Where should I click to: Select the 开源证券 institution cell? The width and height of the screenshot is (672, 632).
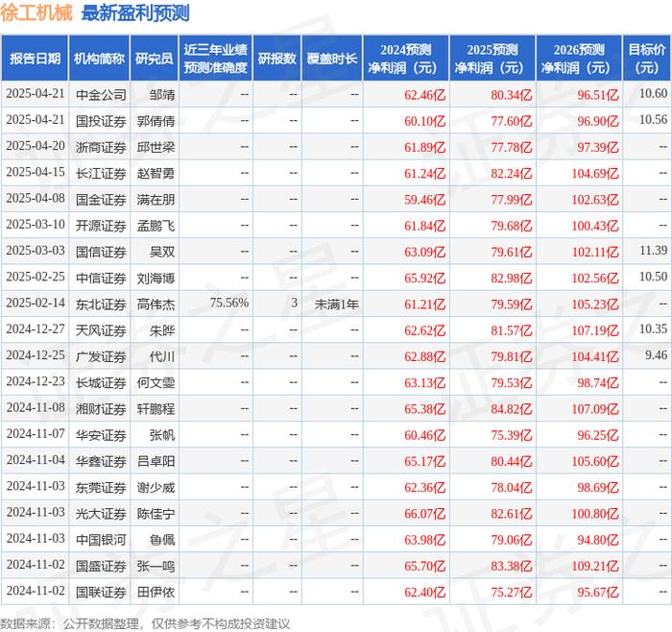(101, 226)
